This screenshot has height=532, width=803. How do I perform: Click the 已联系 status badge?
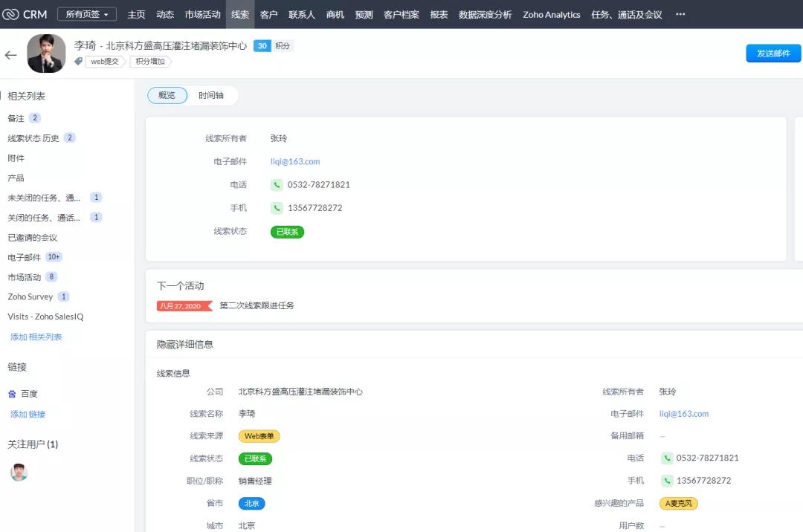[286, 231]
